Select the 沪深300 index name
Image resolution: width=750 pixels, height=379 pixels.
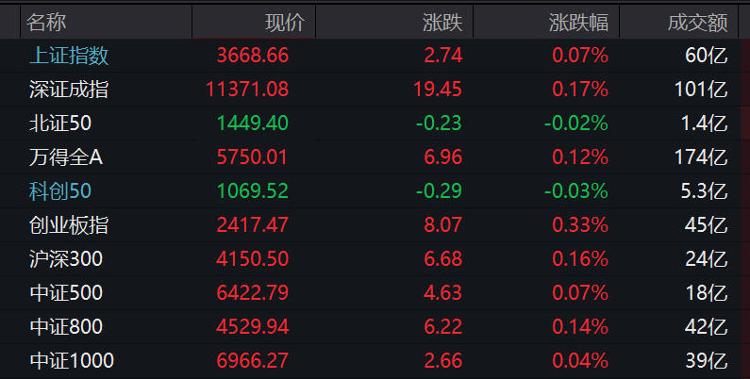(66, 259)
